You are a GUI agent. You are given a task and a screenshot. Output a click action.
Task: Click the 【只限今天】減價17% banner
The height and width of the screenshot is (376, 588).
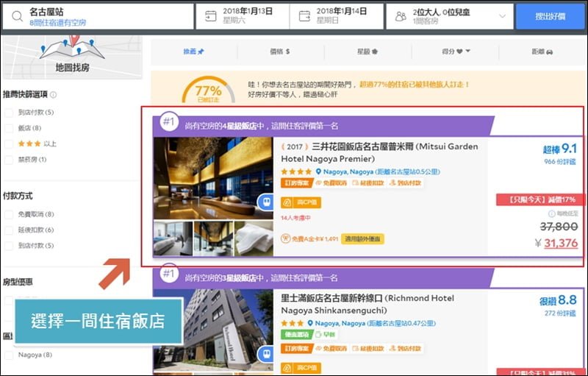click(540, 199)
